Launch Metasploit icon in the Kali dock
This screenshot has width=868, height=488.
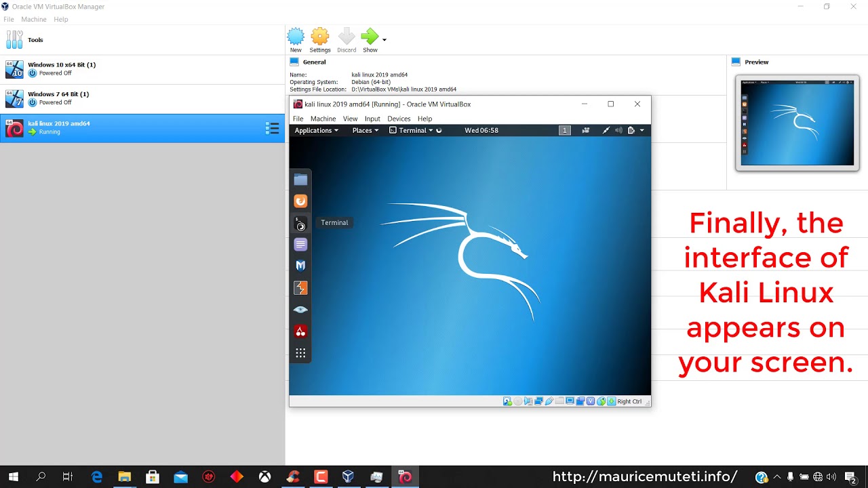(300, 266)
